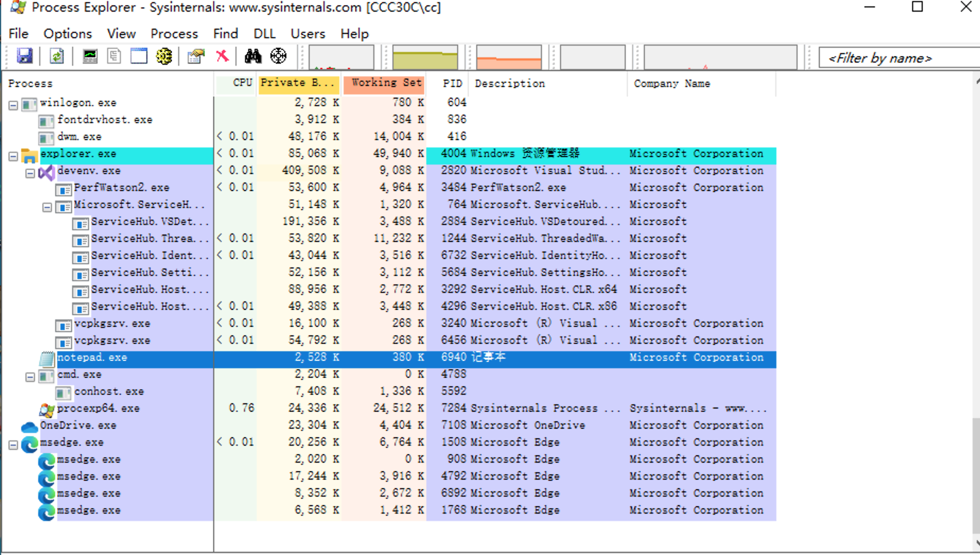Click PID value 4004
Image resolution: width=980 pixels, height=555 pixels.
pyautogui.click(x=453, y=154)
